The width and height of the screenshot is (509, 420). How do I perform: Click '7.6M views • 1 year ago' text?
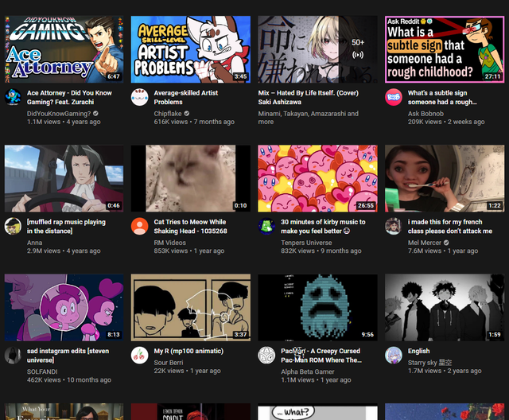click(x=443, y=251)
